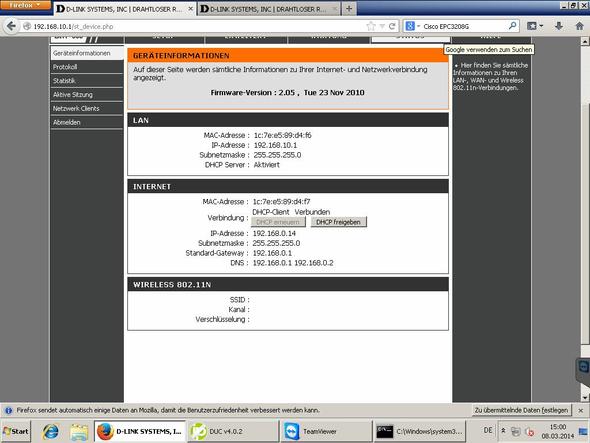This screenshot has width=590, height=443.
Task: Reload the page with the refresh icon
Action: click(x=392, y=26)
